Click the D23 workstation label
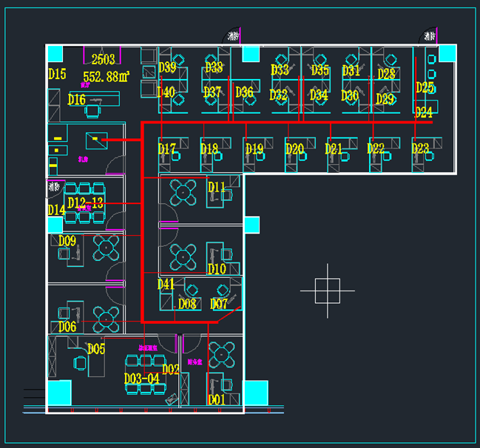The height and width of the screenshot is (448, 480). coord(420,149)
